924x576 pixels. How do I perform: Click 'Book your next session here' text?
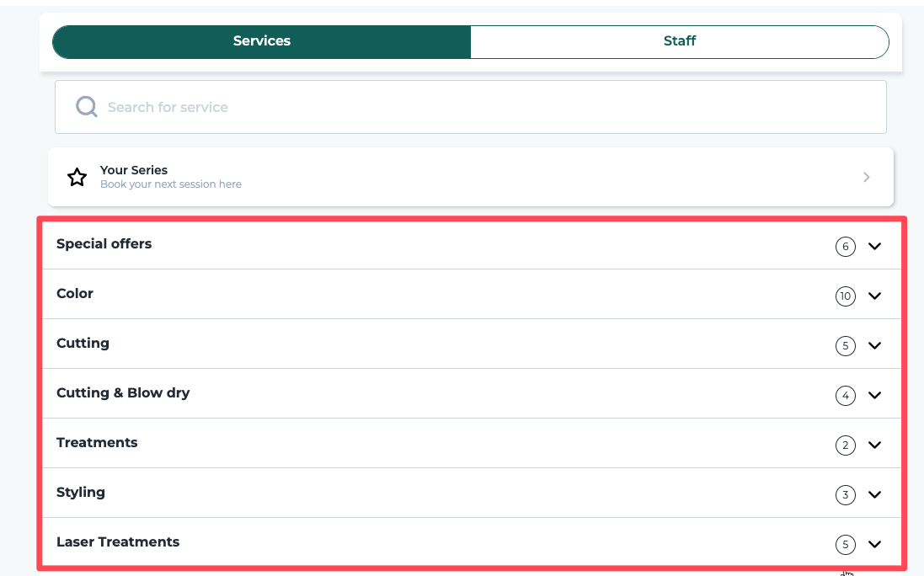171,184
